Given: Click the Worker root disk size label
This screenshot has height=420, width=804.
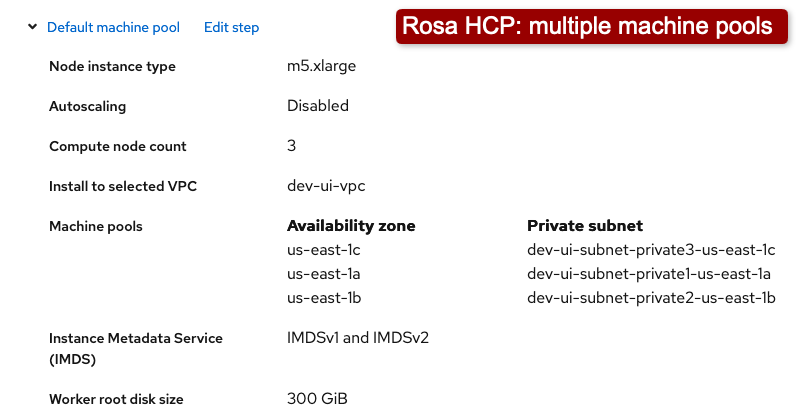Looking at the screenshot, I should (x=116, y=399).
